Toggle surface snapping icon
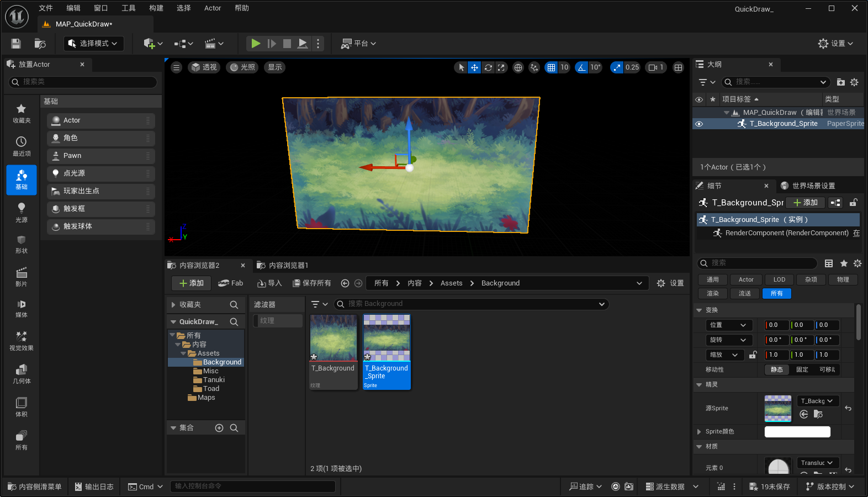Viewport: 868px width, 497px height. pos(534,67)
